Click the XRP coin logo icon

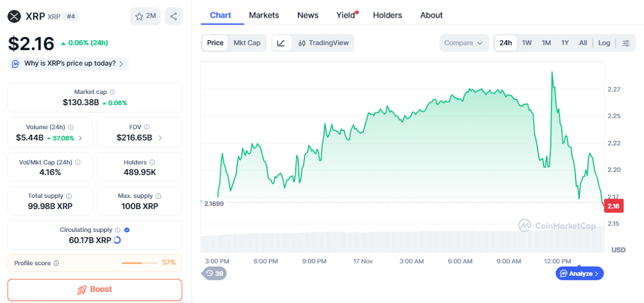pyautogui.click(x=14, y=16)
